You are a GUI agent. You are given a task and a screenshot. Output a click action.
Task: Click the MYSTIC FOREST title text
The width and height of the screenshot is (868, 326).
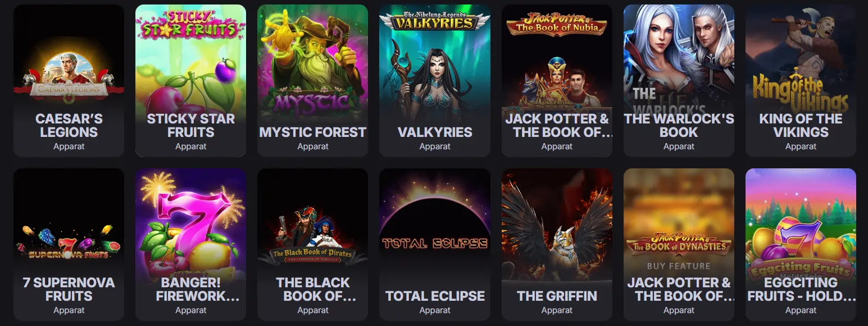pyautogui.click(x=312, y=132)
